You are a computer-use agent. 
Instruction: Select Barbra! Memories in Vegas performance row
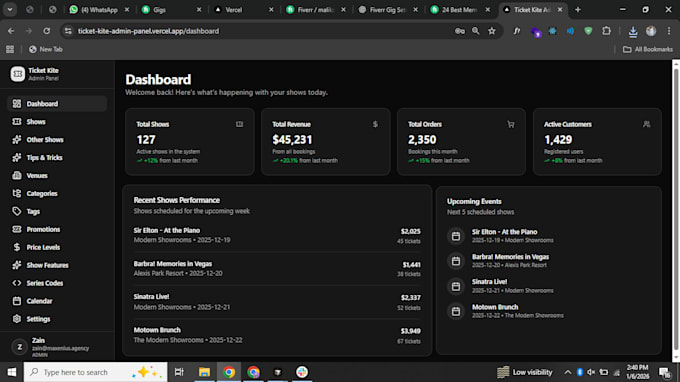277,269
